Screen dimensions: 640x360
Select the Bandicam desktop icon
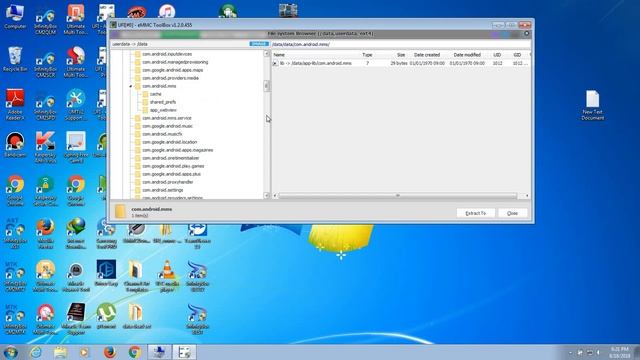point(15,145)
